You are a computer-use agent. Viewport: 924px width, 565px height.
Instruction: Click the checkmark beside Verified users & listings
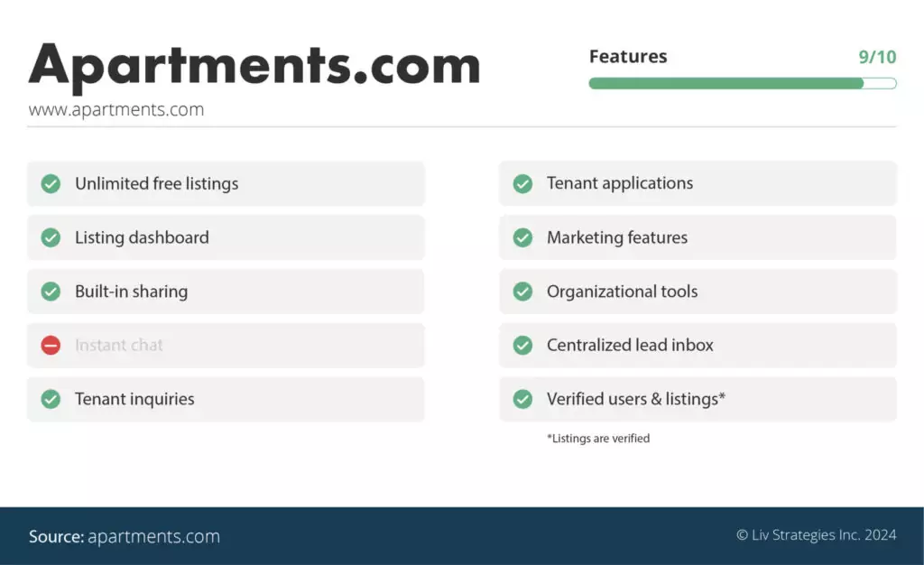pos(522,399)
